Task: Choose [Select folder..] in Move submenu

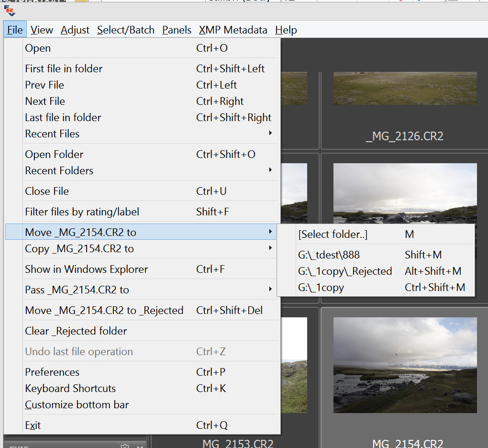Action: tap(333, 235)
